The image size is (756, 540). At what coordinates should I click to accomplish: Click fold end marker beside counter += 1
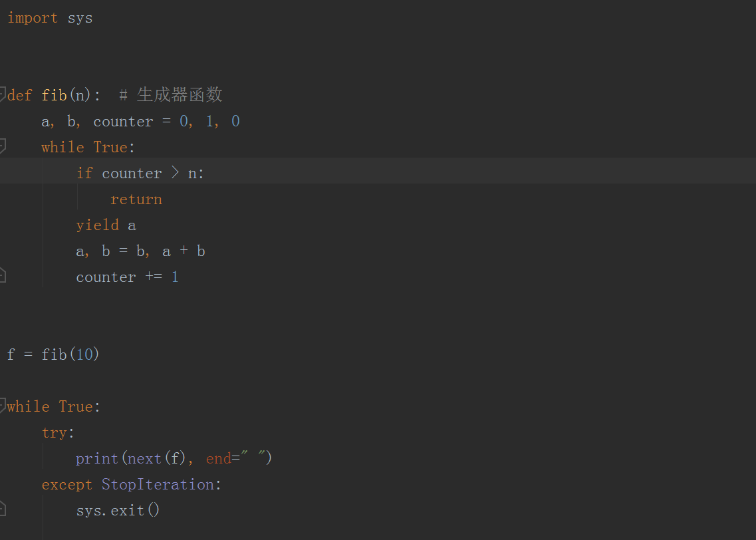tap(3, 274)
